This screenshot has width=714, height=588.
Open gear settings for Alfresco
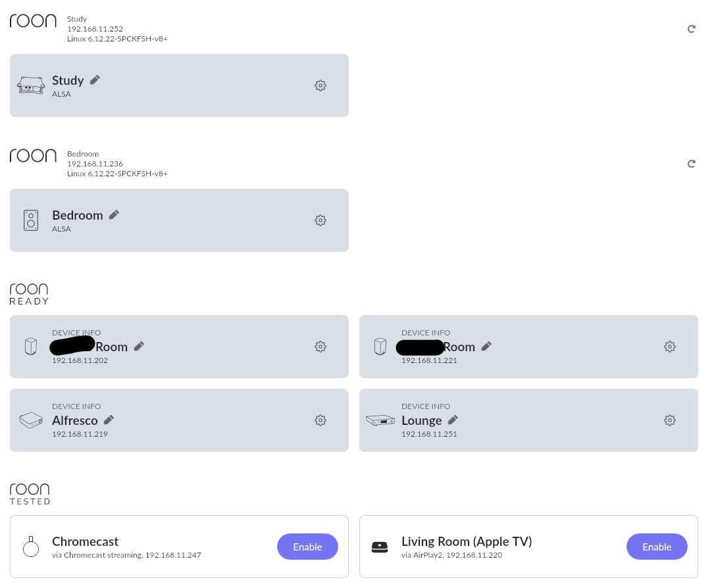(x=320, y=420)
